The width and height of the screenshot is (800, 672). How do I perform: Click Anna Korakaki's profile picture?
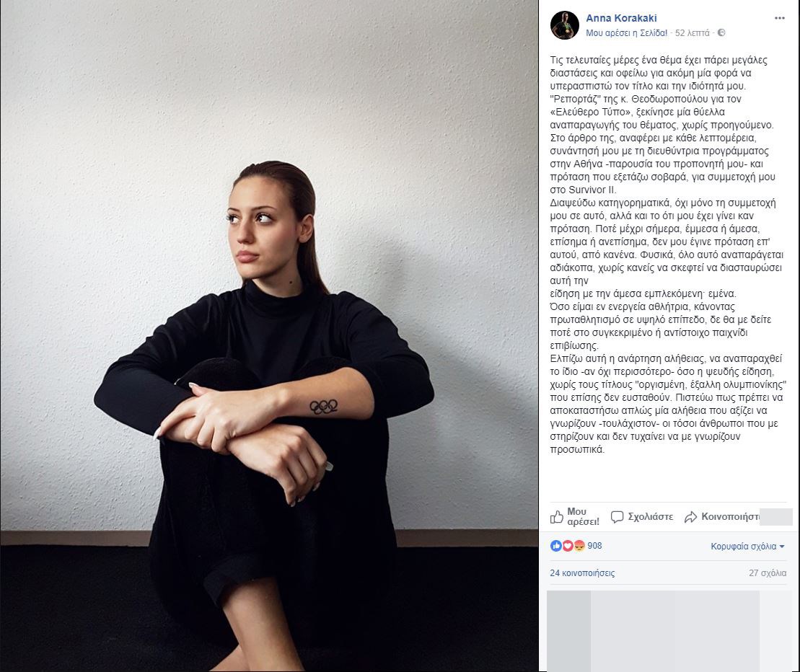564,25
